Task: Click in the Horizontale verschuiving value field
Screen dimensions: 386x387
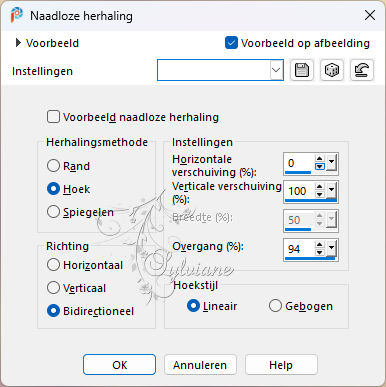Action: (x=299, y=163)
